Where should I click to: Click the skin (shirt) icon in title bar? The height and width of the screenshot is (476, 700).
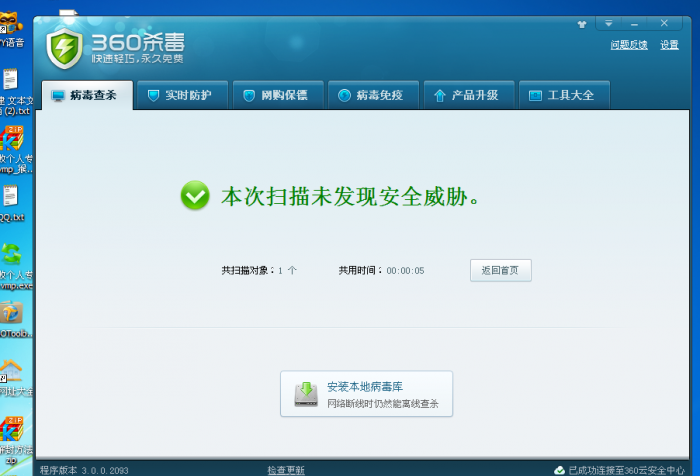coord(582,24)
